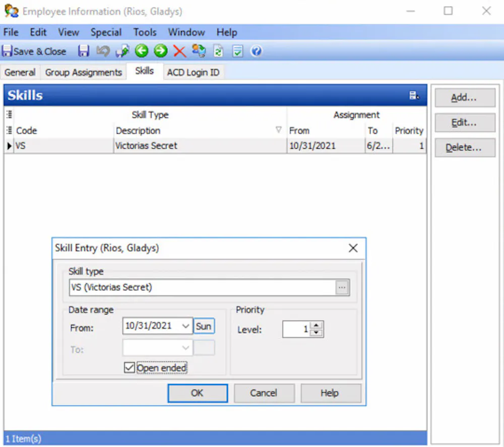
Task: Select the VS row using its arrow indicator
Action: click(9, 146)
